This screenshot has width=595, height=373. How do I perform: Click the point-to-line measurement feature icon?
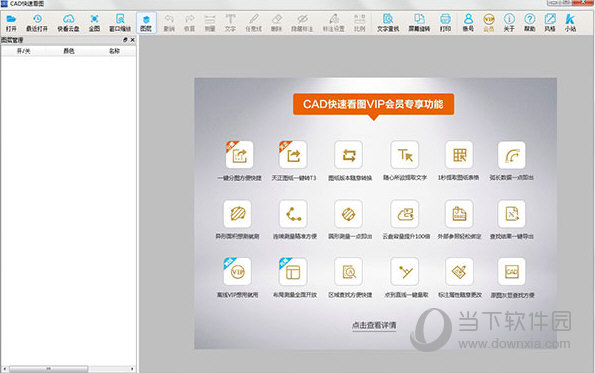click(405, 272)
